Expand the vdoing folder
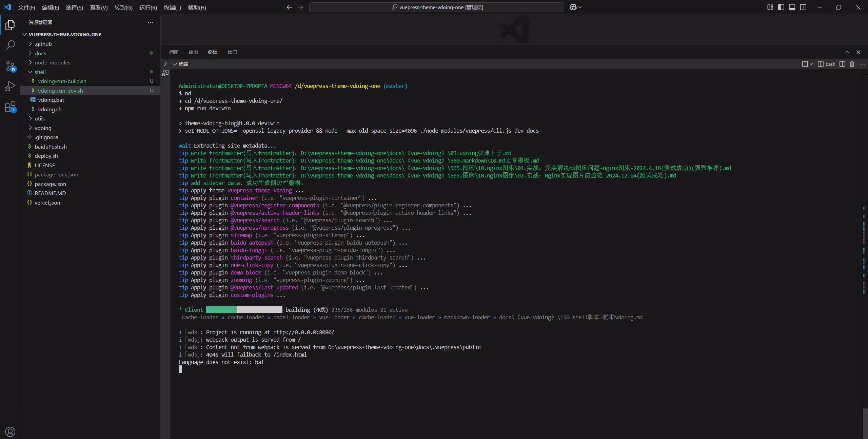 coord(90,128)
